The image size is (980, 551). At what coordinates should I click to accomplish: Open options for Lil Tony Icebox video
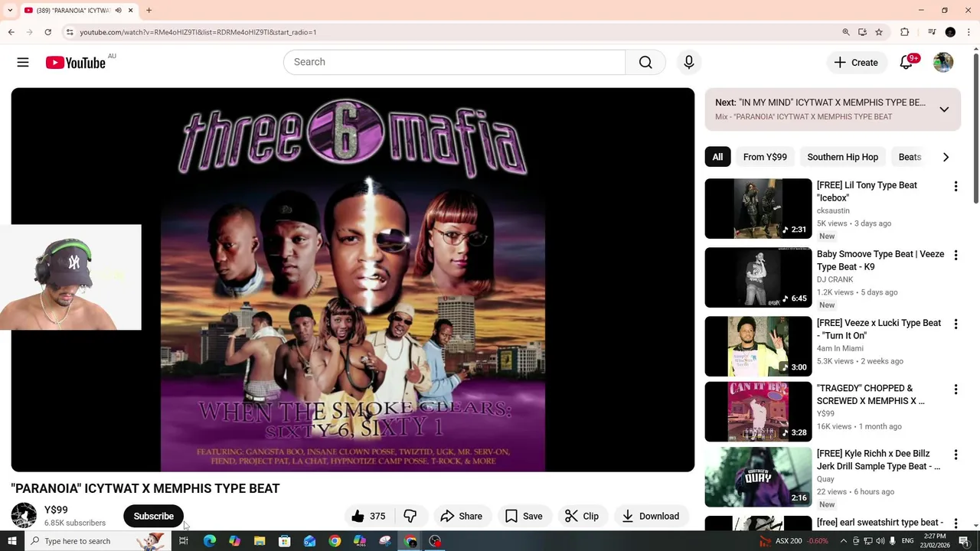point(955,187)
